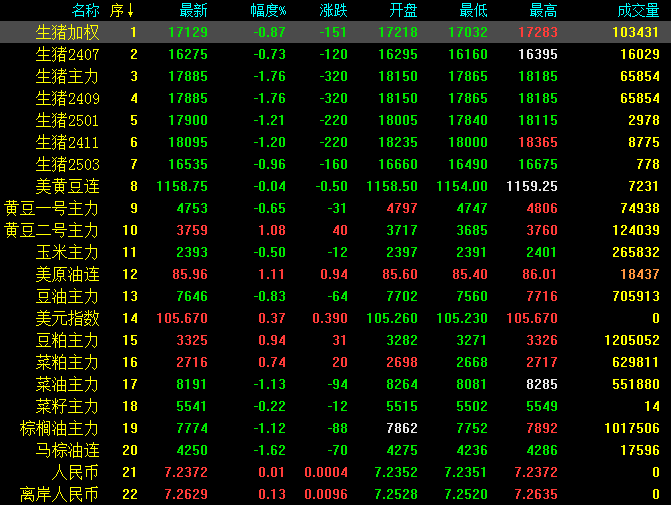Select the 生猪2411 contract
Screen dimensions: 671x505
coord(68,142)
